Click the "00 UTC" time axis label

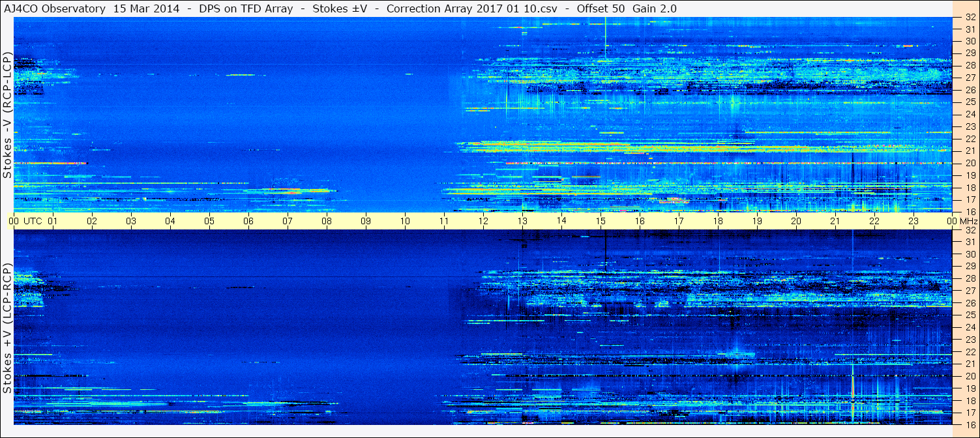pos(25,221)
